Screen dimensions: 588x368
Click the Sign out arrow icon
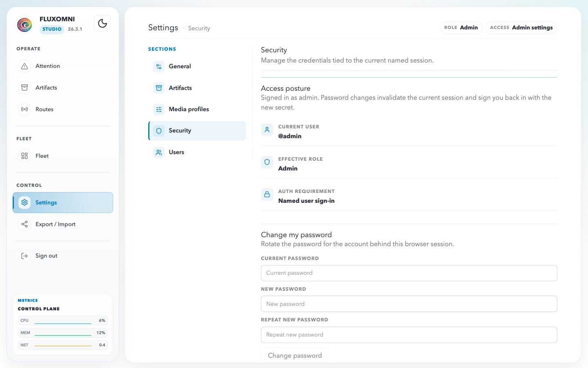(x=24, y=256)
